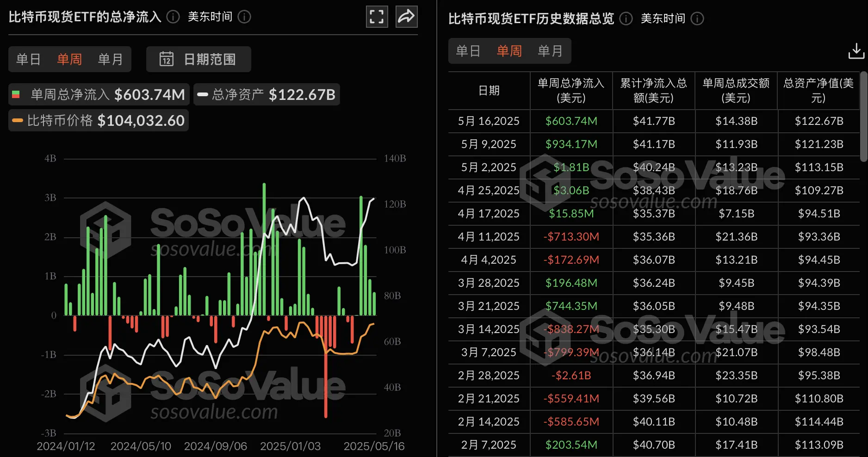Click the $603.74M inflow for 5月16,2025
868x457 pixels.
coord(571,121)
